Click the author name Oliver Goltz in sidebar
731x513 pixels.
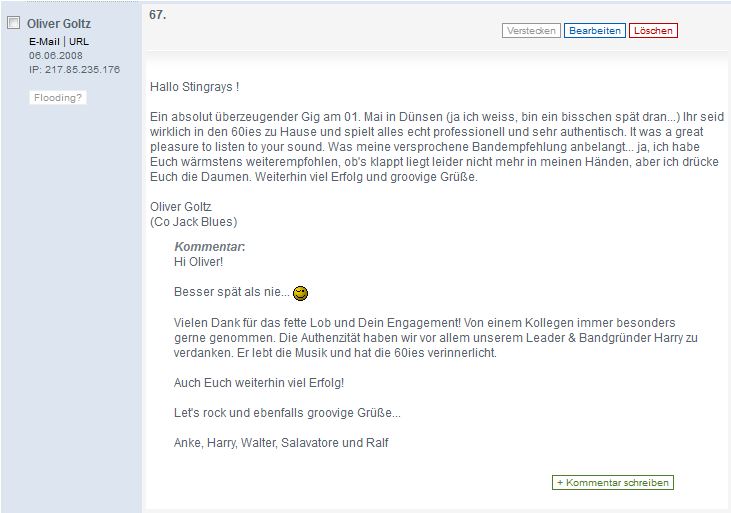tap(59, 24)
